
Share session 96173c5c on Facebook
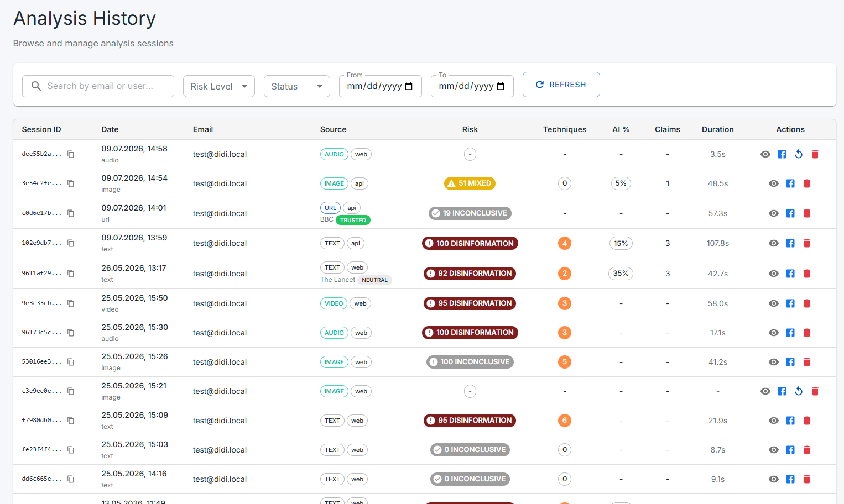(790, 333)
